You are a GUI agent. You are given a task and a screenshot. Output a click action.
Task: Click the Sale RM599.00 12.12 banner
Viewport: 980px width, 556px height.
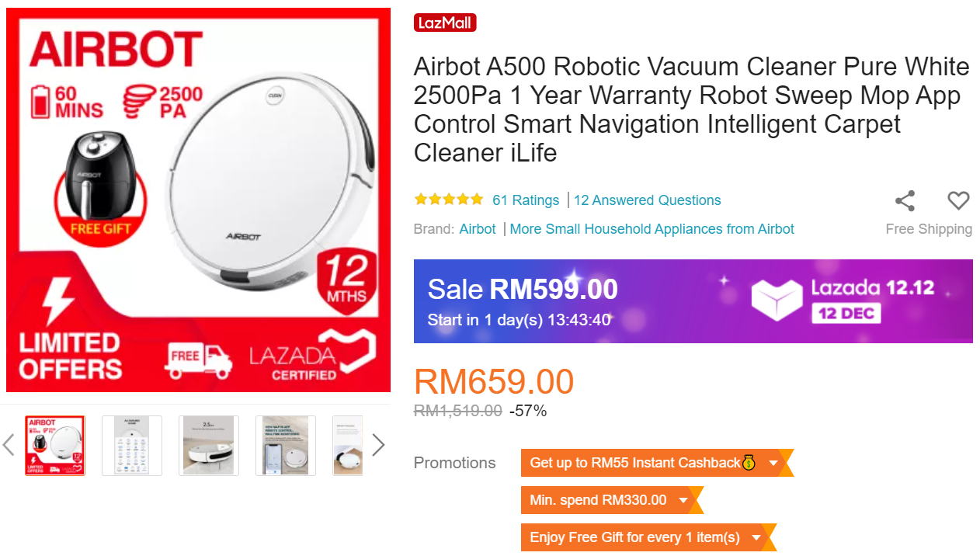[693, 301]
